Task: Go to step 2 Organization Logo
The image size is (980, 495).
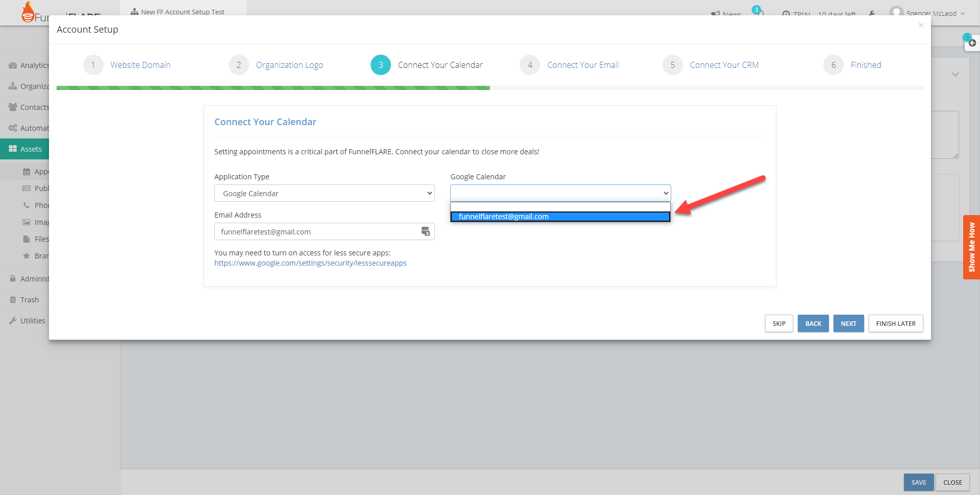Action: coord(276,65)
